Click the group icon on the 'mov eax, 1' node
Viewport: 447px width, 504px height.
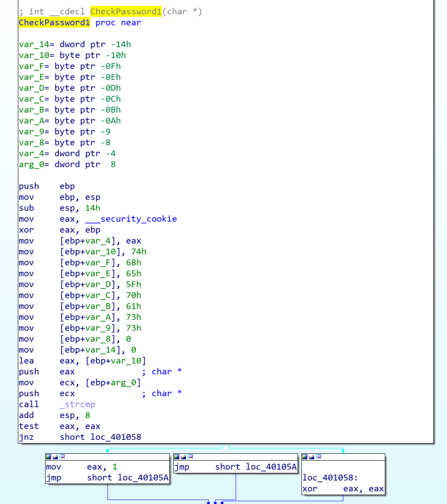[62, 457]
